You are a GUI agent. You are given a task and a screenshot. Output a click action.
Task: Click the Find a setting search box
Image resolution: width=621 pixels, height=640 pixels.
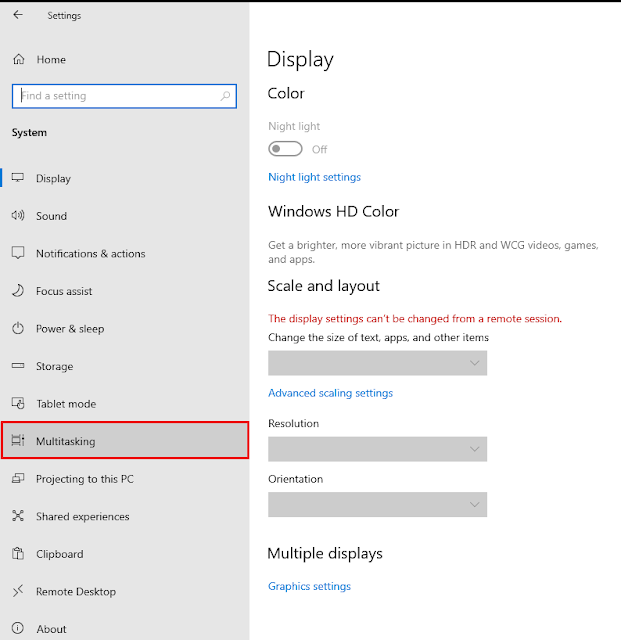[x=124, y=96]
